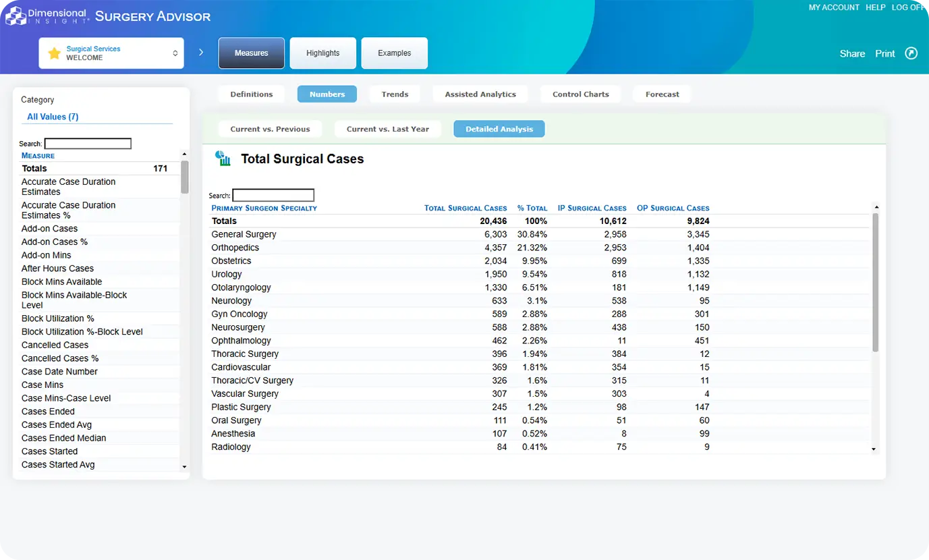Open the Surgical Services WELCOME dropdown
This screenshot has width=929, height=560.
(111, 53)
